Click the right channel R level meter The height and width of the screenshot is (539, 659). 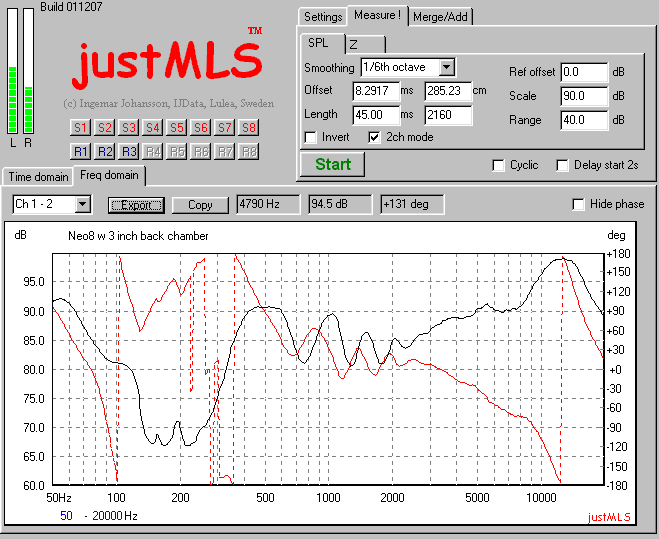click(28, 71)
